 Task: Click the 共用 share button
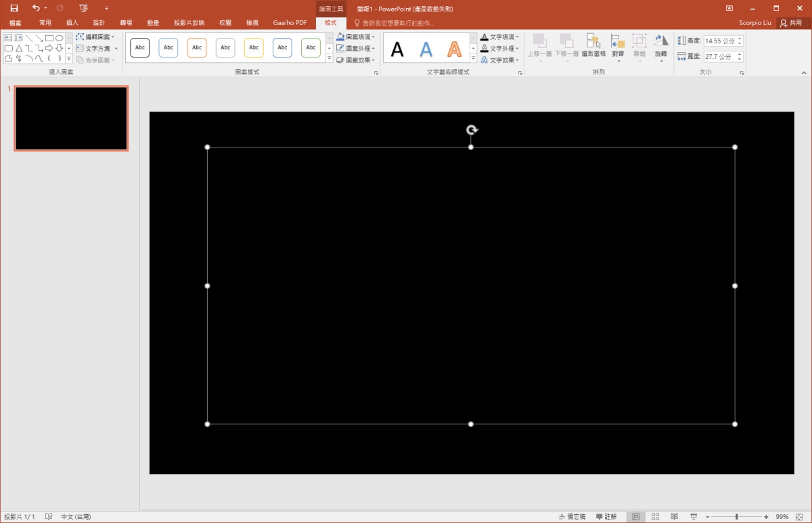(791, 22)
